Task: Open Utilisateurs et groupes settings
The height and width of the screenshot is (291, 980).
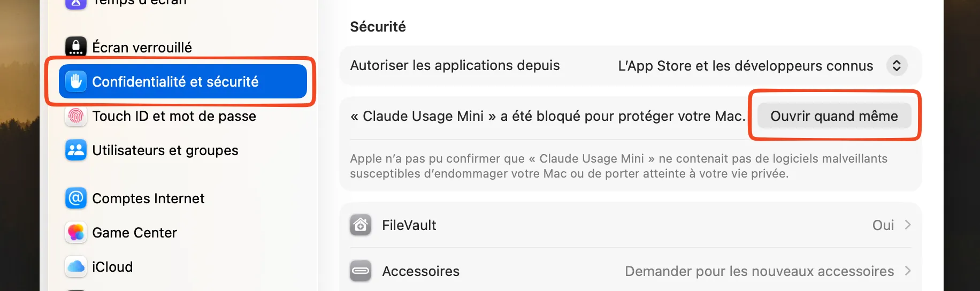Action: pyautogui.click(x=165, y=150)
